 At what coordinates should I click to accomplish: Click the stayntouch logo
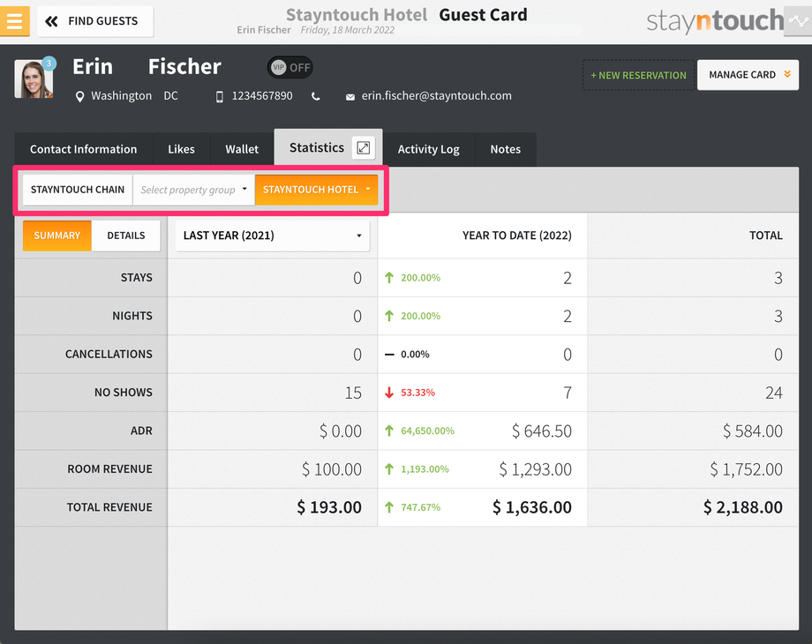point(715,22)
